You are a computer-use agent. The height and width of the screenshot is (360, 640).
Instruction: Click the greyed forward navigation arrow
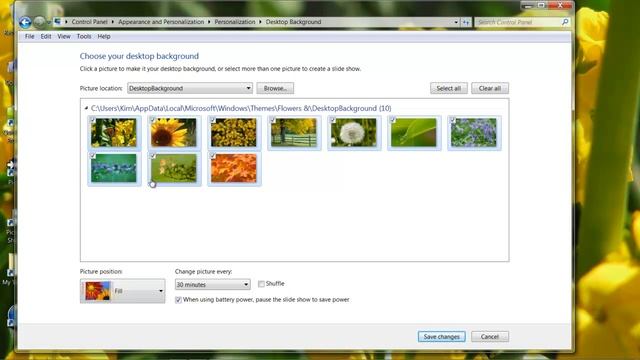39,22
